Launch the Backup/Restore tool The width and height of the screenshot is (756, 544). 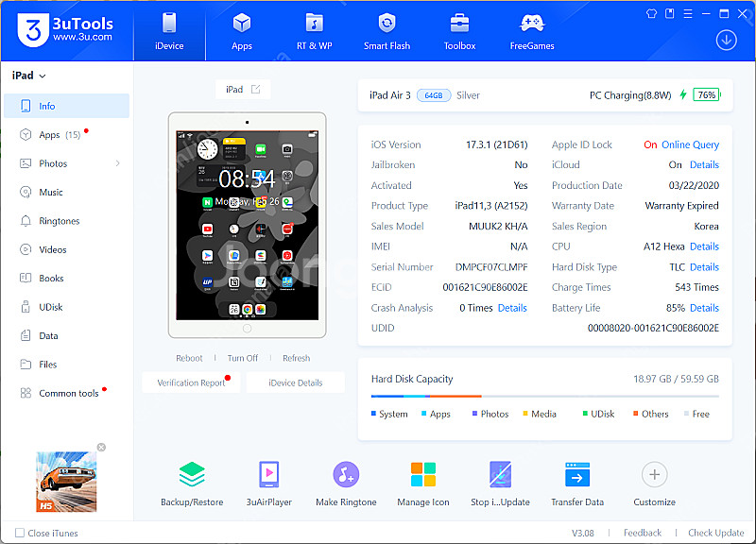coord(192,484)
